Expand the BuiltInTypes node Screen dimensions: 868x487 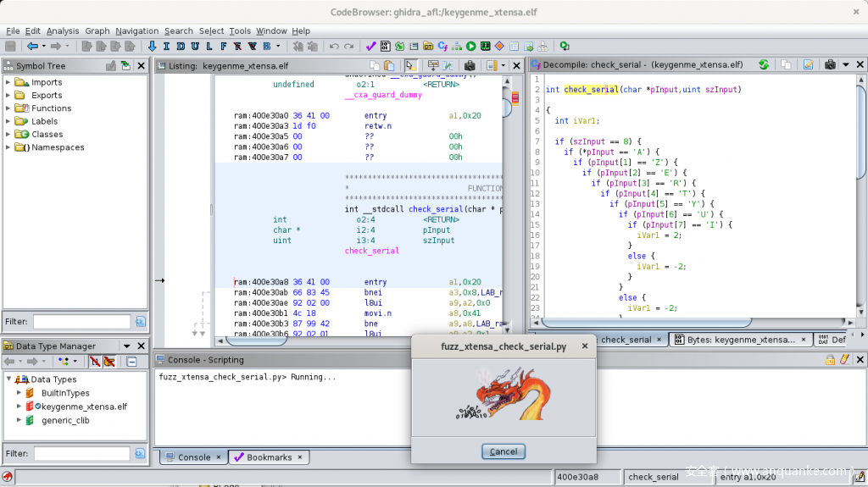pyautogui.click(x=19, y=393)
